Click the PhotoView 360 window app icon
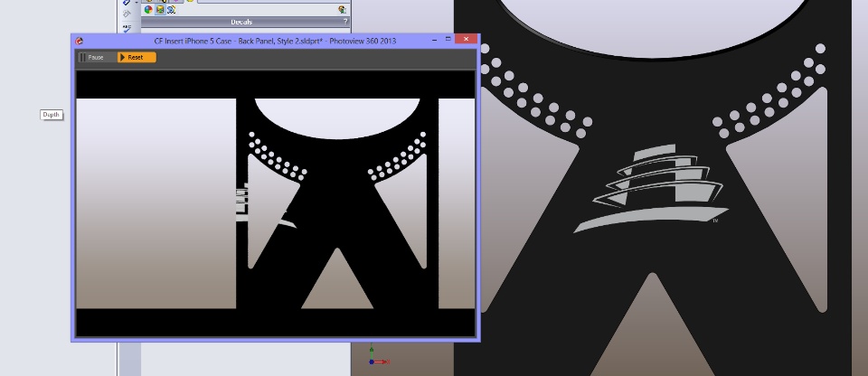This screenshot has height=376, width=868. click(x=80, y=41)
